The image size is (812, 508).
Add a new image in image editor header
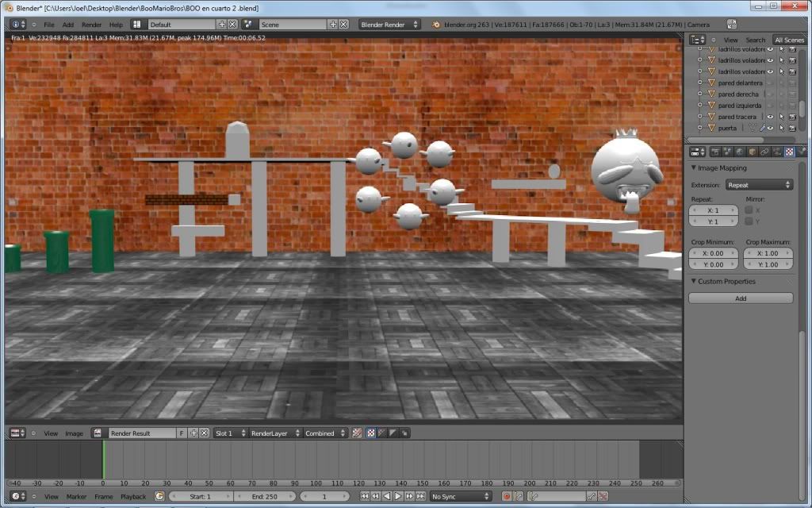click(193, 433)
